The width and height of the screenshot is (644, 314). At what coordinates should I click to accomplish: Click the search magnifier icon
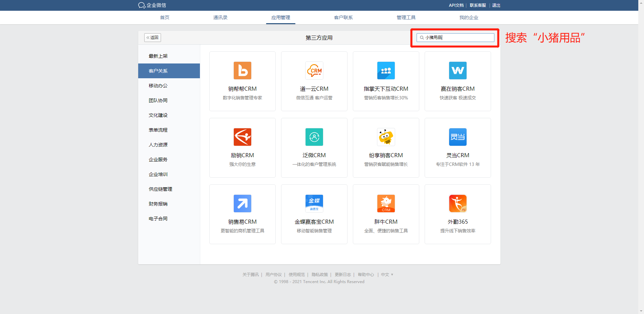click(x=422, y=38)
